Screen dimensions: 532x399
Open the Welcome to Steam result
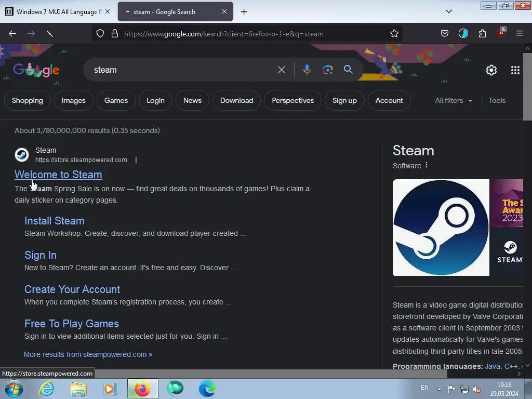(58, 175)
